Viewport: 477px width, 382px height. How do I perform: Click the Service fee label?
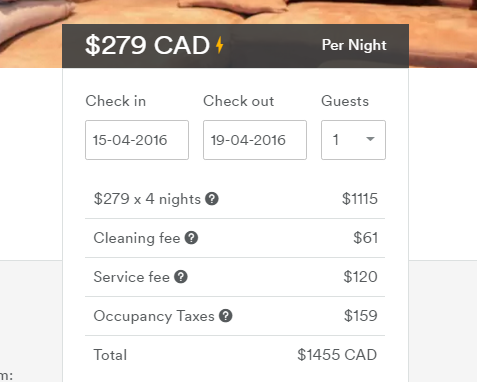(x=131, y=277)
